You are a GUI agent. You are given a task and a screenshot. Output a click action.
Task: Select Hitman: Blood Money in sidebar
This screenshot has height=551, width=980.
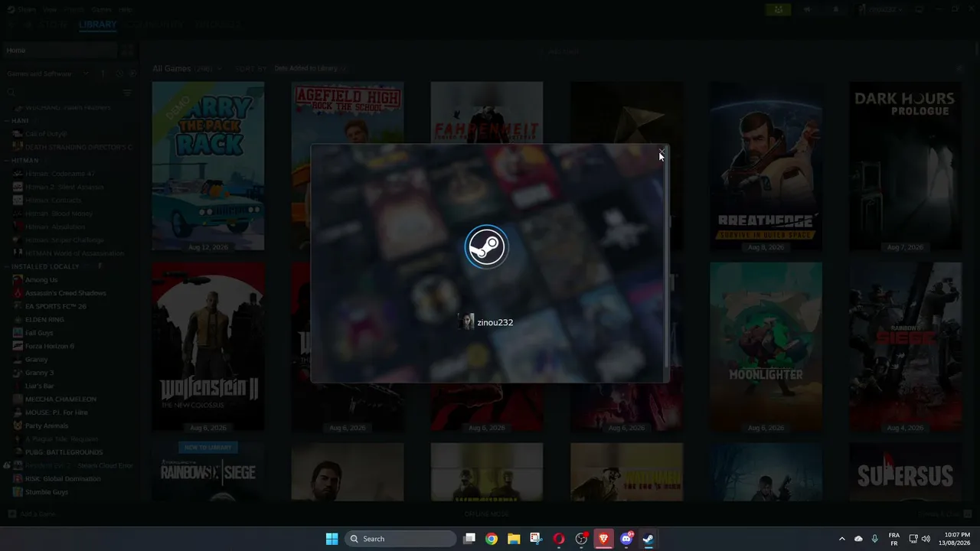(x=59, y=214)
